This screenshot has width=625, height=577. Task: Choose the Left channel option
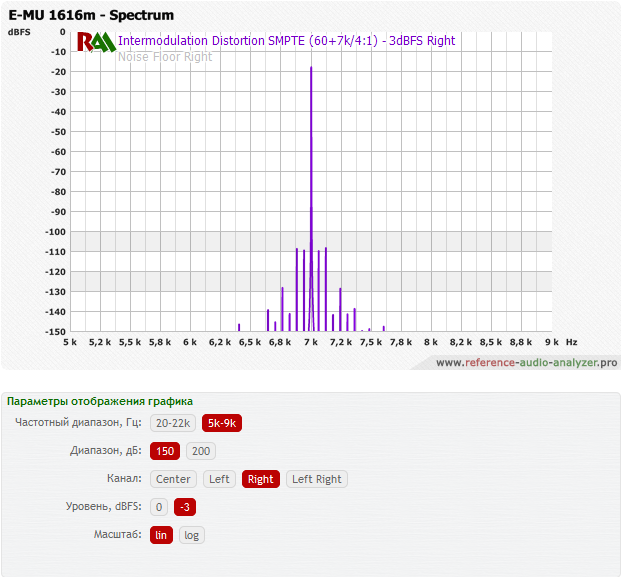[x=219, y=479]
